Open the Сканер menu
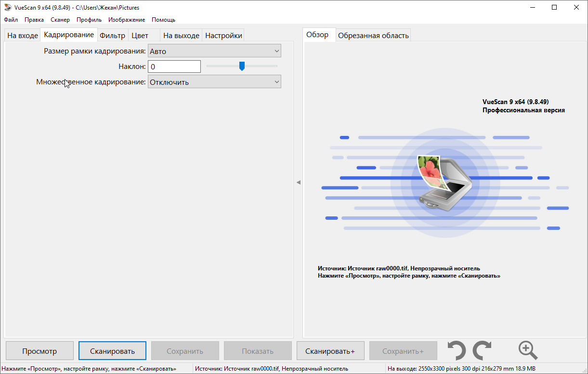 click(60, 20)
